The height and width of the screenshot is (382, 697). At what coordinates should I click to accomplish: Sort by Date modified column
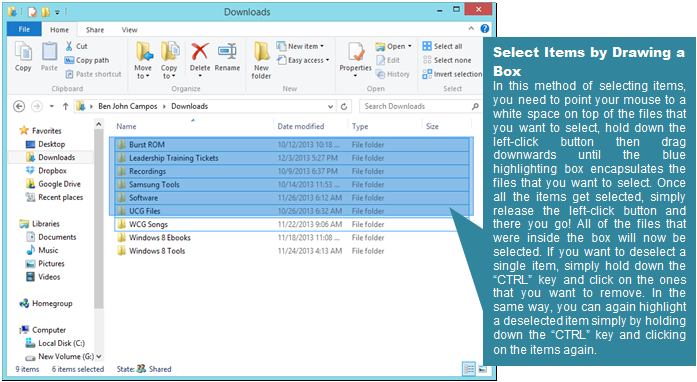pos(301,126)
